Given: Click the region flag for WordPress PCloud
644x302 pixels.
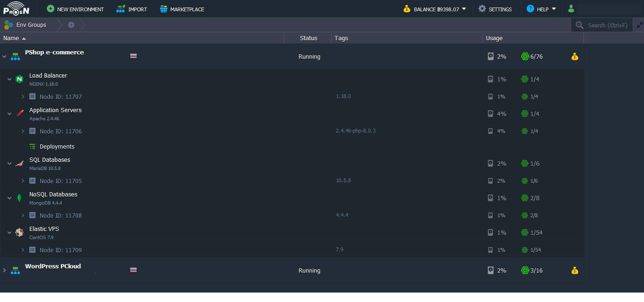Looking at the screenshot, I should click(133, 270).
